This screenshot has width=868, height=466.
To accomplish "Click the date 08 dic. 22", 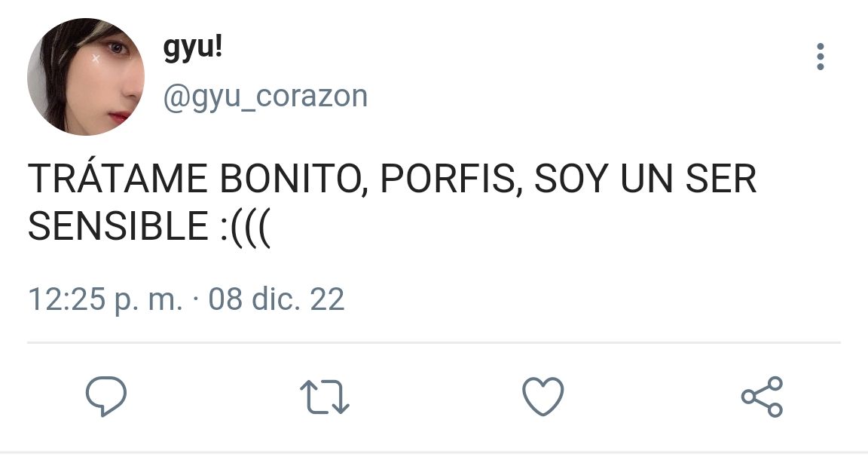I will point(277,299).
